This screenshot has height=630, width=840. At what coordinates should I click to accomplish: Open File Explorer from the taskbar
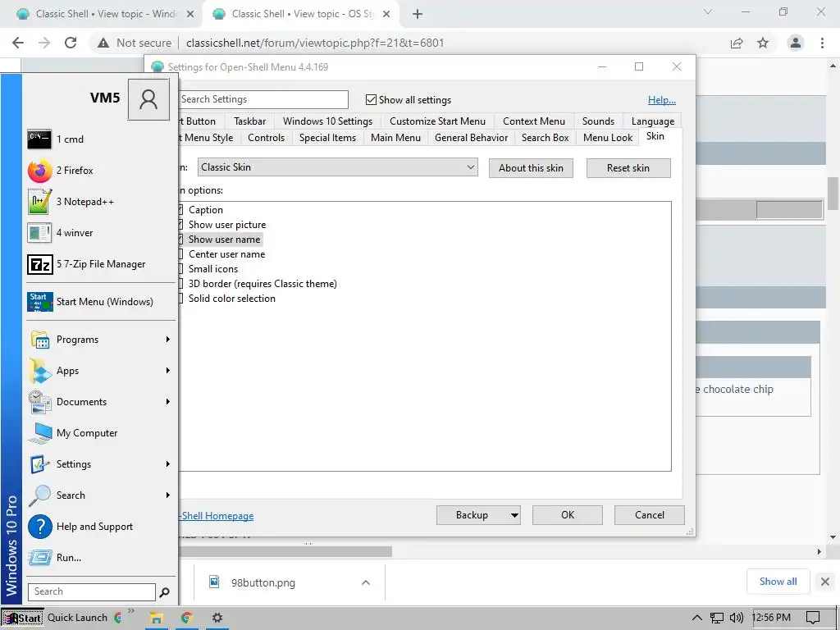click(156, 618)
